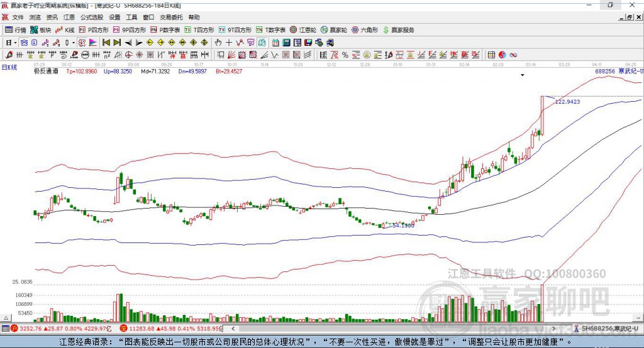Step forward with the black right arrow
Viewport: 644px width, 348px height.
pos(139,43)
